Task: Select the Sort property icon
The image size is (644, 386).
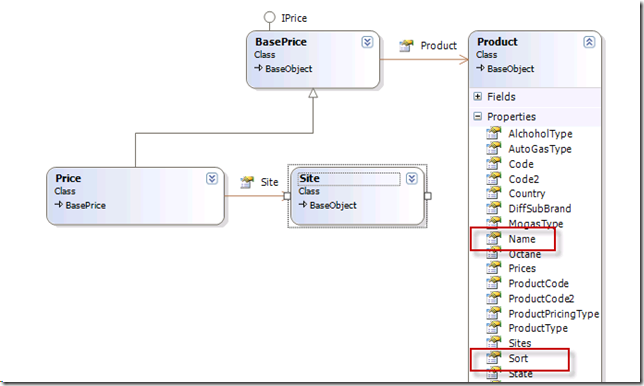Action: tap(494, 358)
